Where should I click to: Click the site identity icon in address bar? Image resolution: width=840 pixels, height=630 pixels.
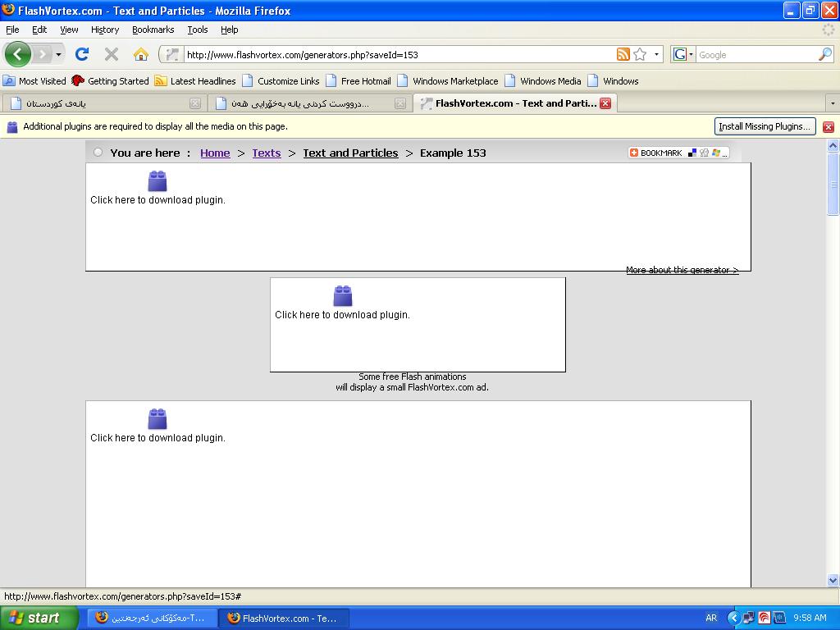click(172, 54)
